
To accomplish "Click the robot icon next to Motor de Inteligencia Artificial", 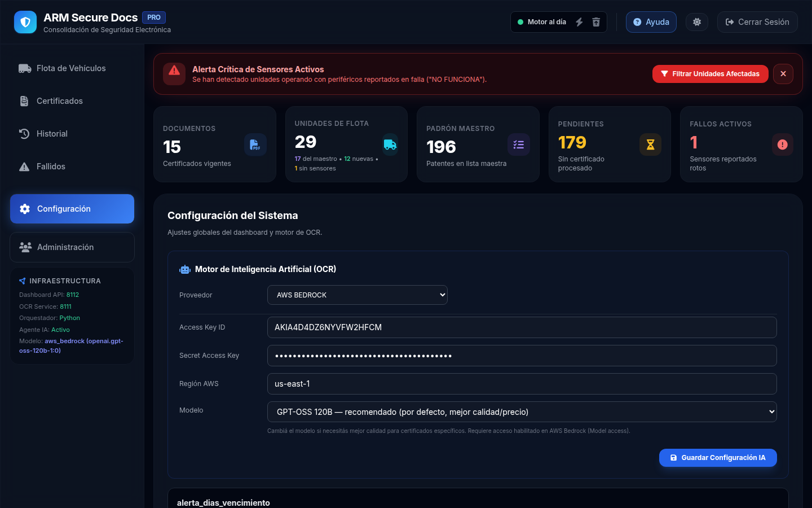I will coord(185,269).
